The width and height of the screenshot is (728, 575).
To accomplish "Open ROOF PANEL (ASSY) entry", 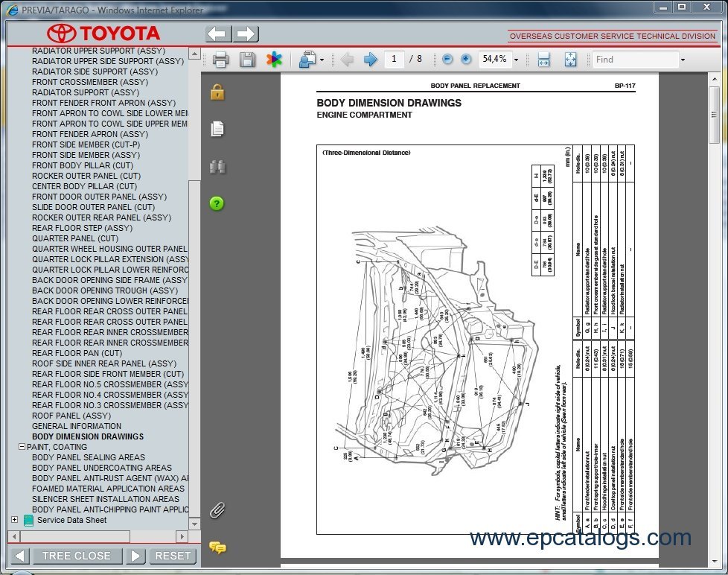I will click(71, 416).
